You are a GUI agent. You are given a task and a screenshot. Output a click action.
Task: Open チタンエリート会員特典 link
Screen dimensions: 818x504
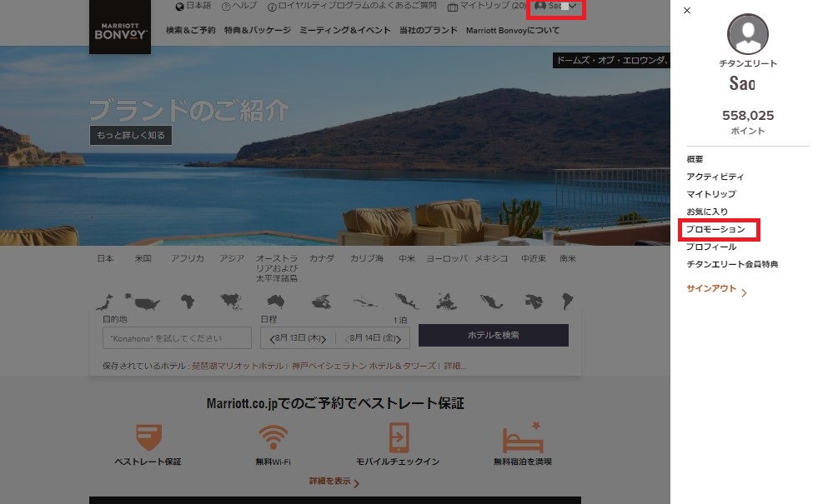[x=732, y=264]
